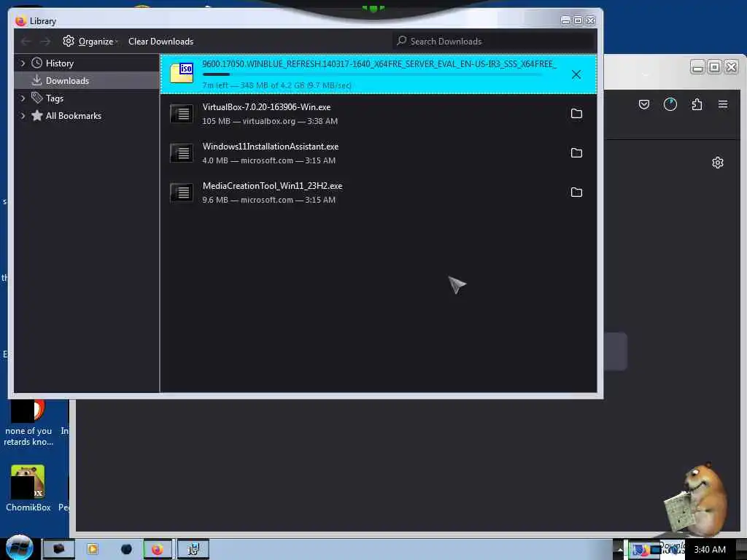The height and width of the screenshot is (560, 747).
Task: Click the first dark taskbar button
Action: tap(58, 550)
